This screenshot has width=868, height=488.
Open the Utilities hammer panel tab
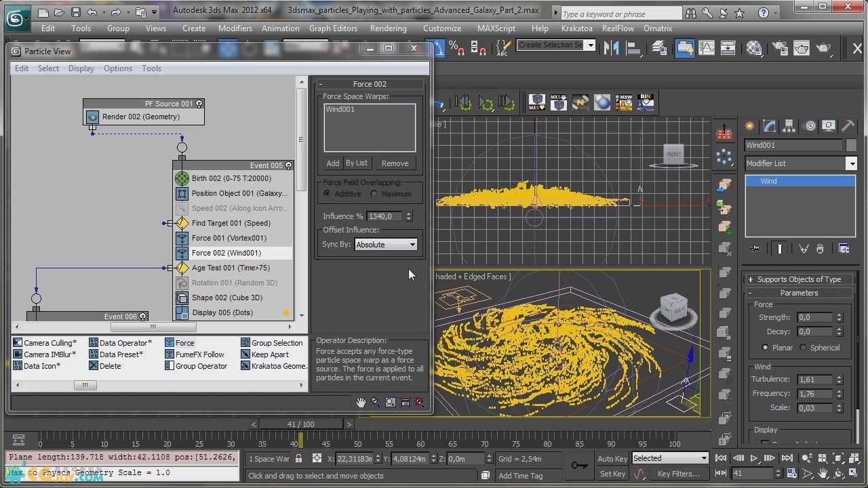[x=848, y=126]
